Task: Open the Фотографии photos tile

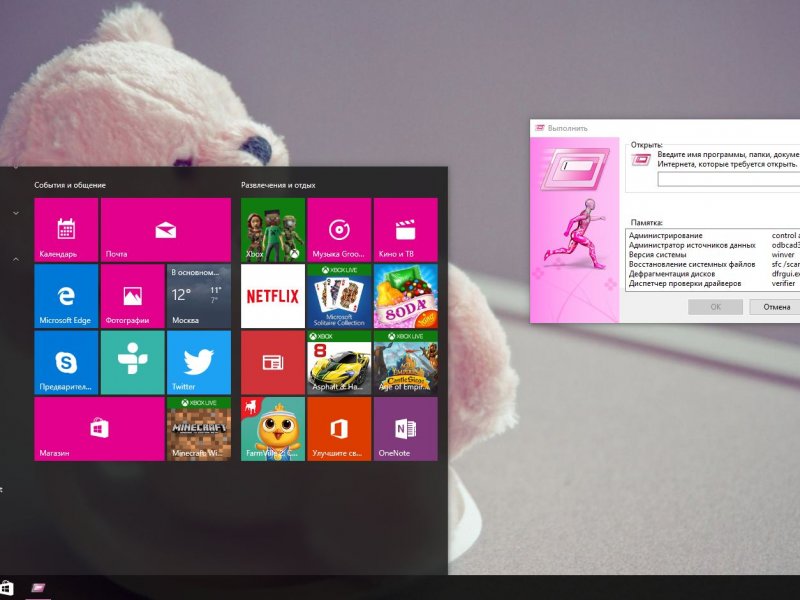Action: (133, 296)
